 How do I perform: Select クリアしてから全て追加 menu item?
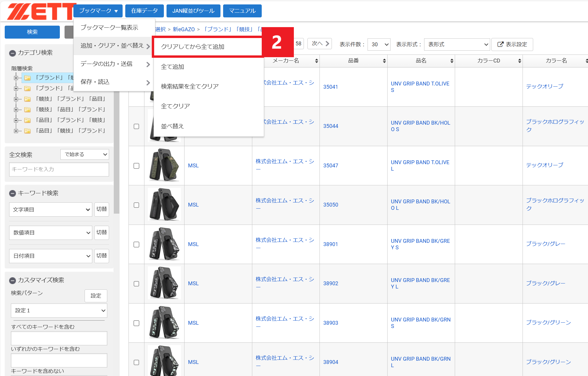207,47
